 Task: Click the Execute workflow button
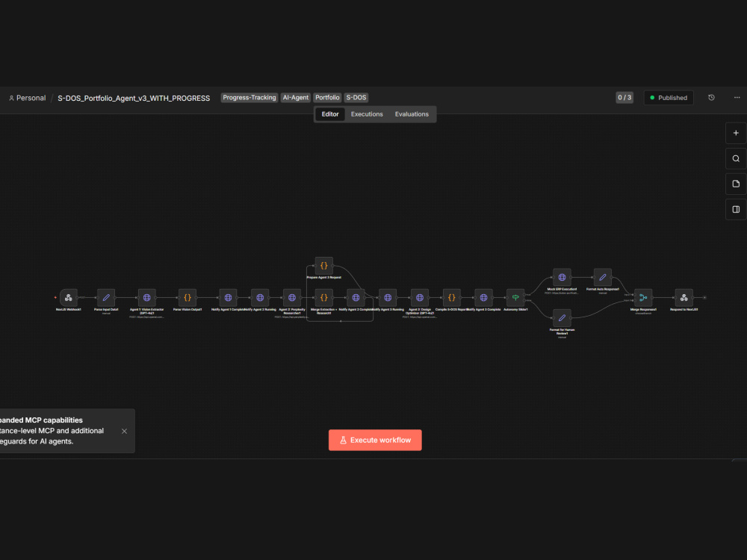click(x=375, y=440)
